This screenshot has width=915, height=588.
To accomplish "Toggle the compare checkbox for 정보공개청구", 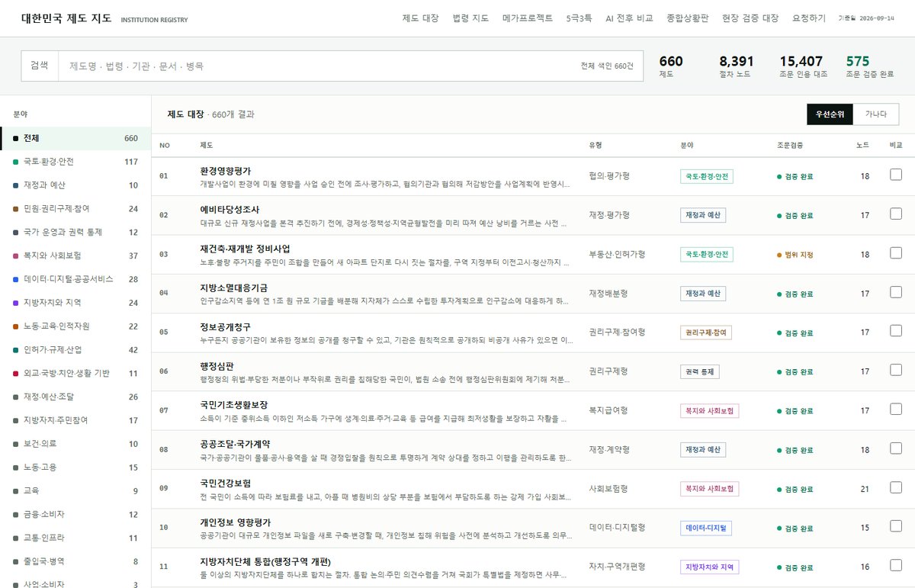I will pyautogui.click(x=896, y=331).
